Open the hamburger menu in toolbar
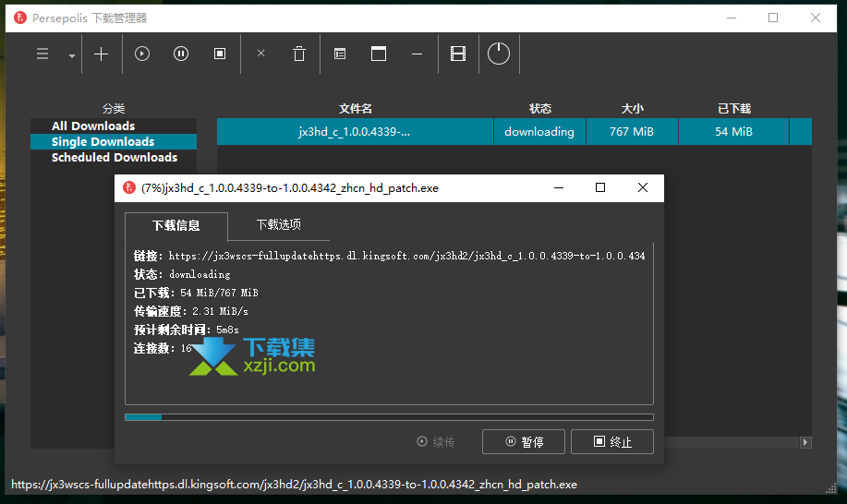This screenshot has width=847, height=504. [x=42, y=54]
